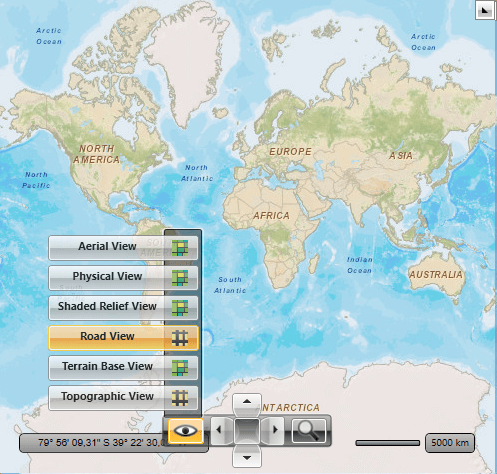The image size is (497, 474).
Task: Open the magnifier zoom control
Action: pos(309,431)
